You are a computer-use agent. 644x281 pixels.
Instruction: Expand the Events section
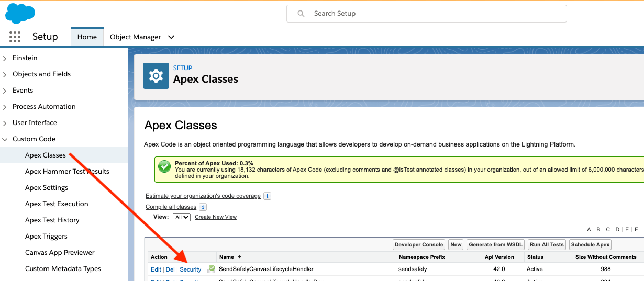click(5, 91)
